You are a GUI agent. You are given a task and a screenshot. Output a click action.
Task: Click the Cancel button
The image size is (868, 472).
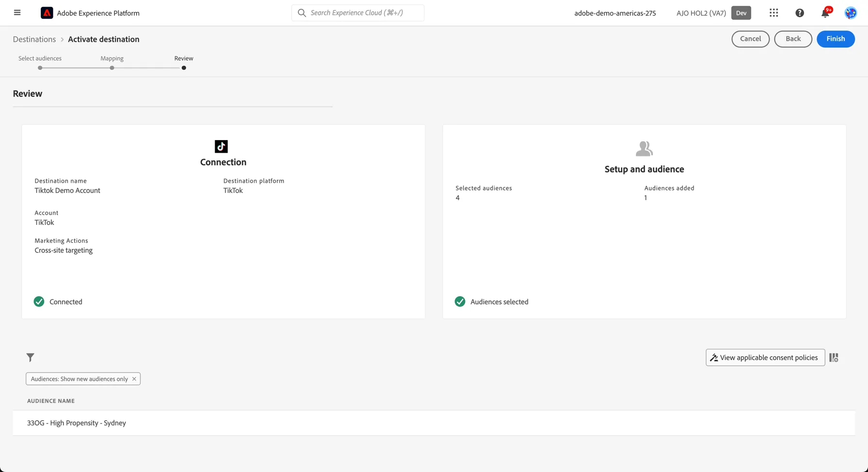(x=750, y=39)
